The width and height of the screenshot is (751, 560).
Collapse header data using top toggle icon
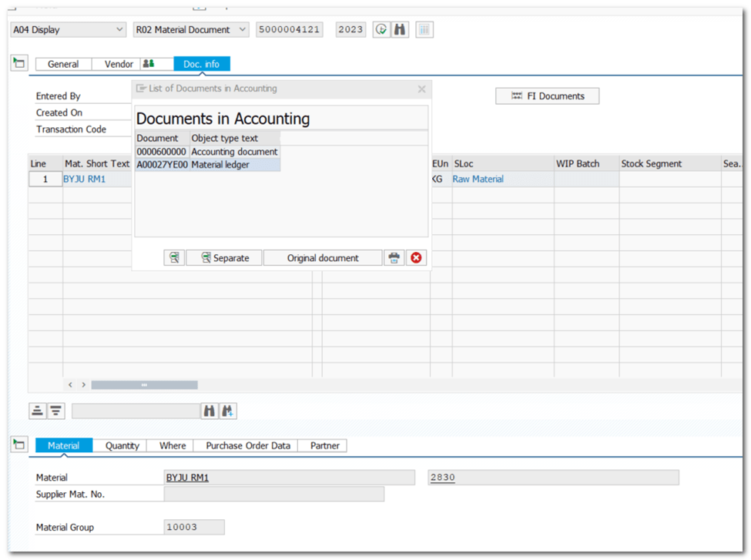click(x=19, y=63)
